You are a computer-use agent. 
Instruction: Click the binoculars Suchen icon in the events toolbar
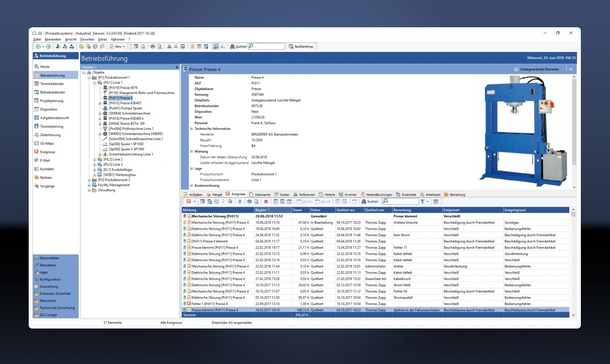(x=364, y=202)
